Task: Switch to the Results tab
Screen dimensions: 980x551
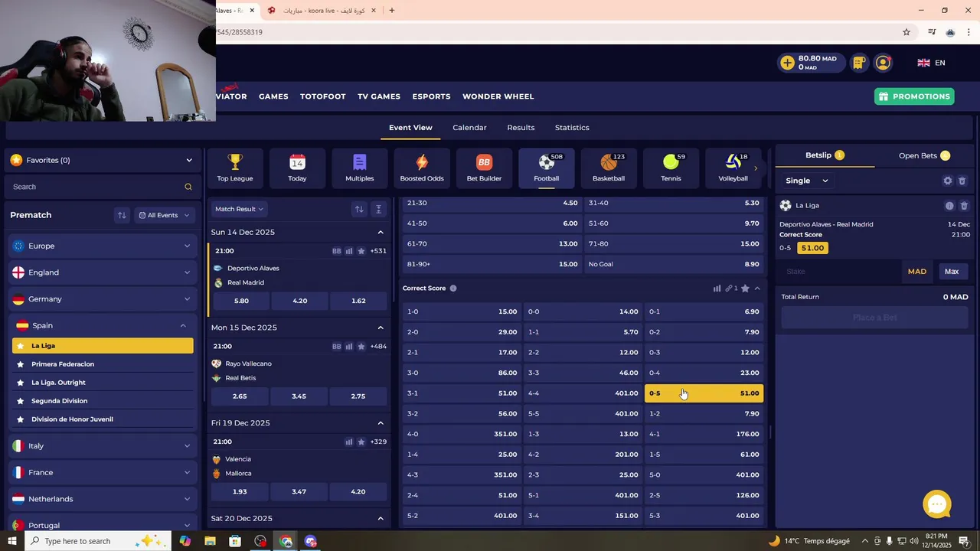Action: coord(521,128)
